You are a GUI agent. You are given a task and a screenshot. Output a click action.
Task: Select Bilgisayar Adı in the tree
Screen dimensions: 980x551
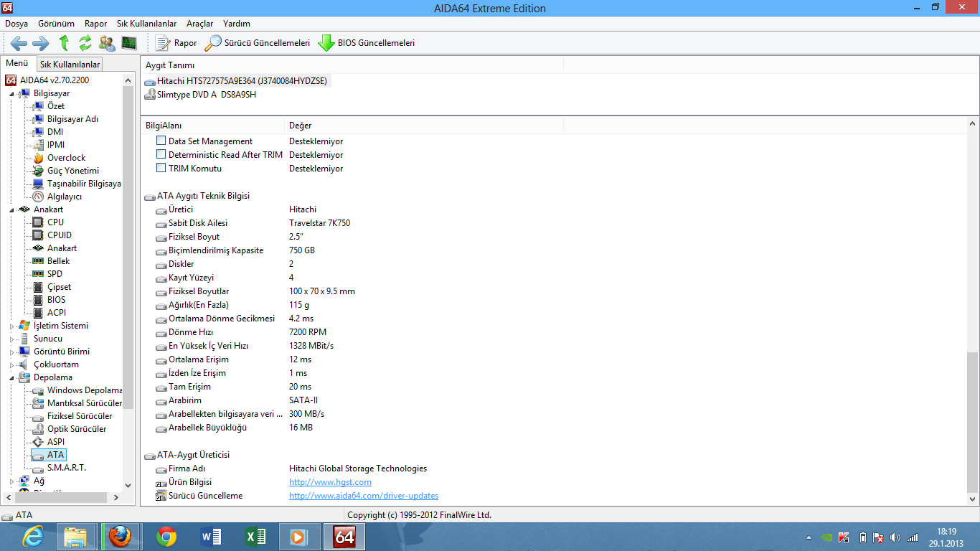point(72,119)
